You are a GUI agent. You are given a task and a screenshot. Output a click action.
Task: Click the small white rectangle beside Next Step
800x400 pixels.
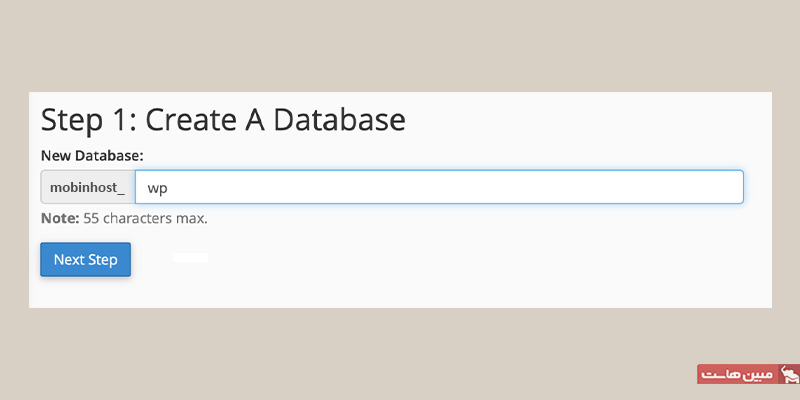190,258
